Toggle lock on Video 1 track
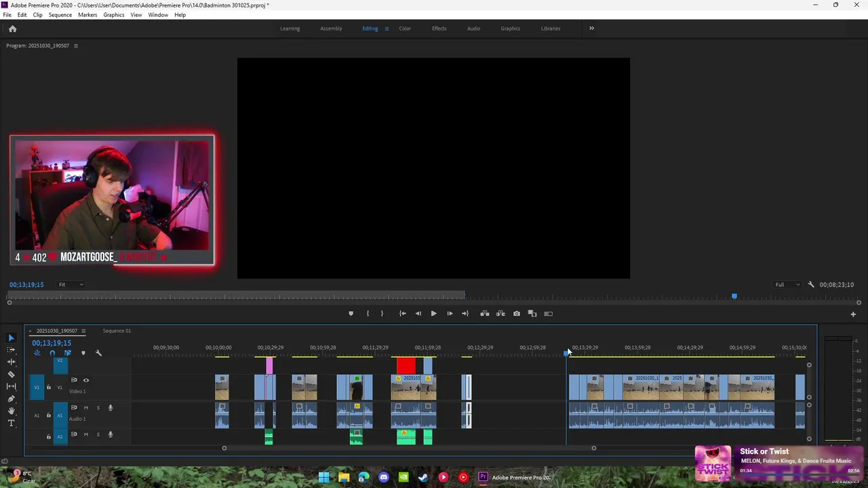The height and width of the screenshot is (488, 868). [x=48, y=388]
